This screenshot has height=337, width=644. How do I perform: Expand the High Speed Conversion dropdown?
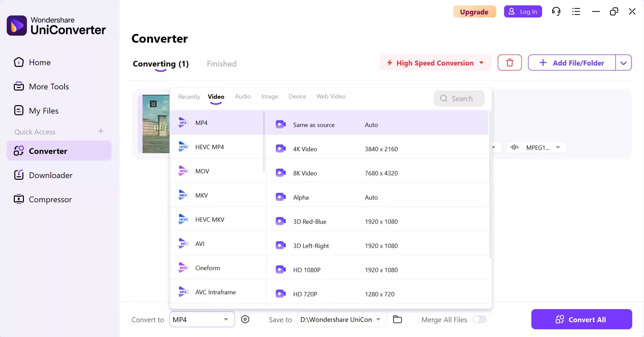(482, 62)
